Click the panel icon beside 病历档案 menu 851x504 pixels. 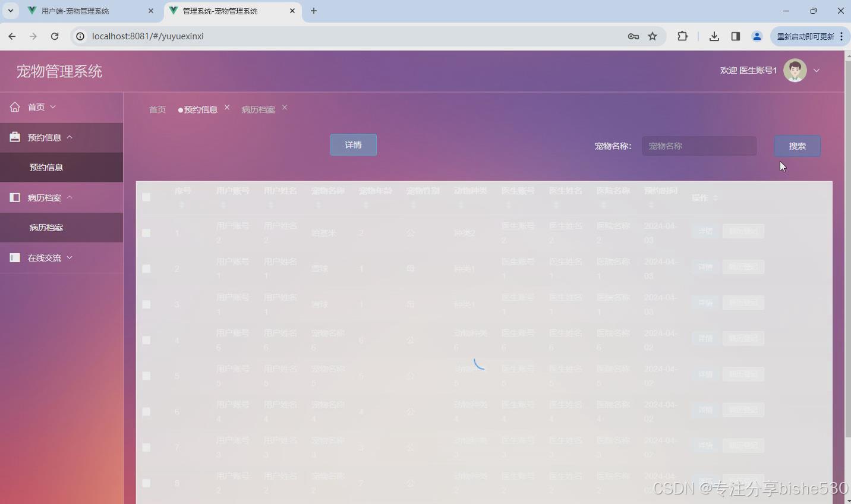[14, 197]
